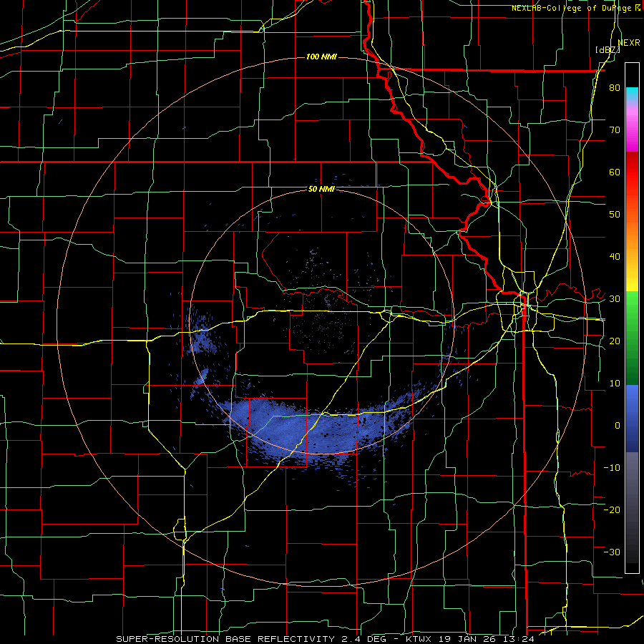Click the '50 NMI' range ring label

coord(321,189)
